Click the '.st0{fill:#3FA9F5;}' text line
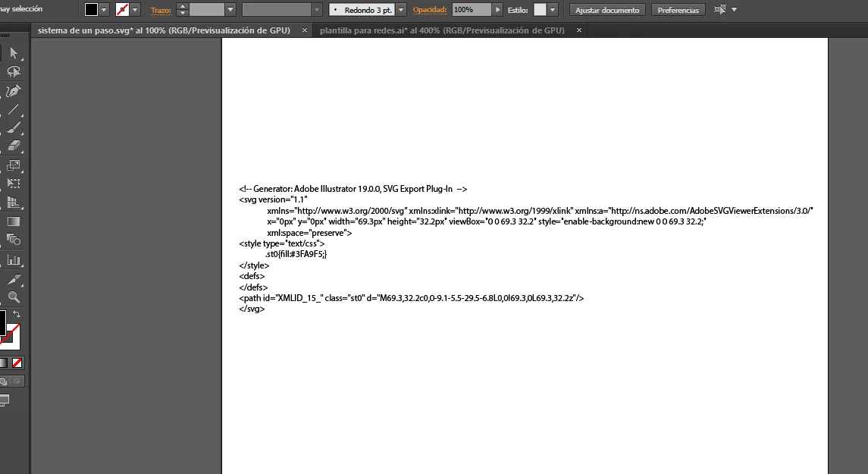This screenshot has width=868, height=474. tap(296, 254)
